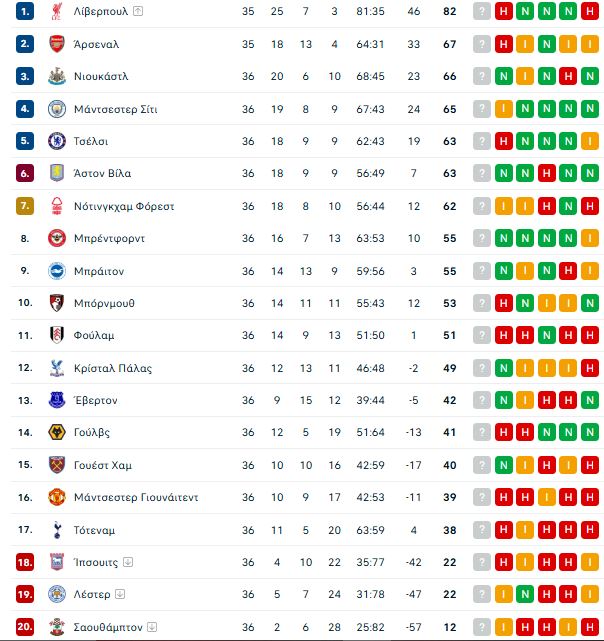Click Brentford's orange I result badge
The image size is (604, 641).
pos(590,238)
